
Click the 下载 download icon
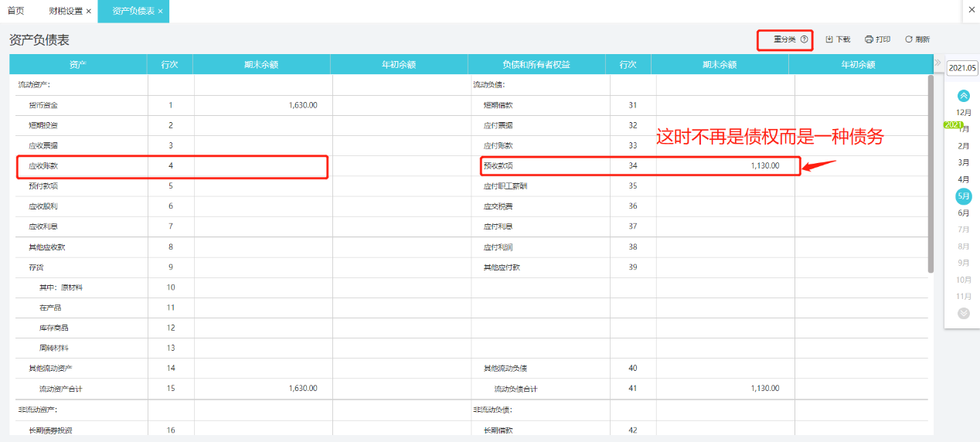click(x=829, y=39)
